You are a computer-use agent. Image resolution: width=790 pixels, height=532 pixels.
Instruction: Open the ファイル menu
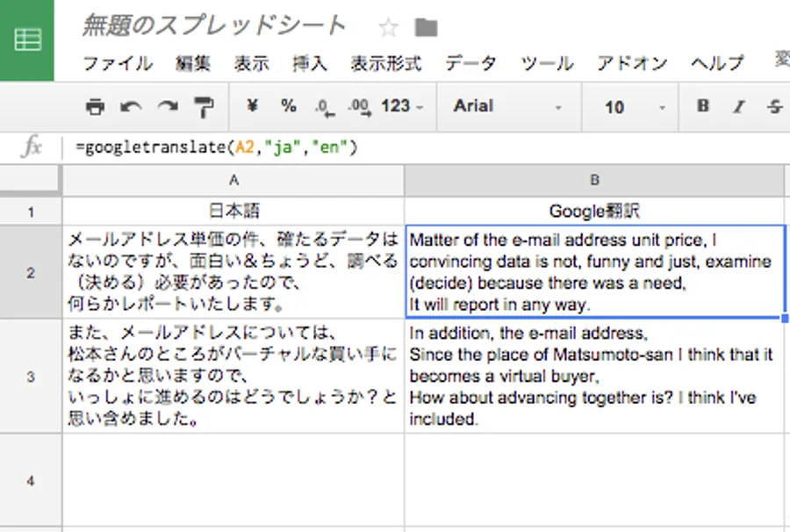[118, 63]
